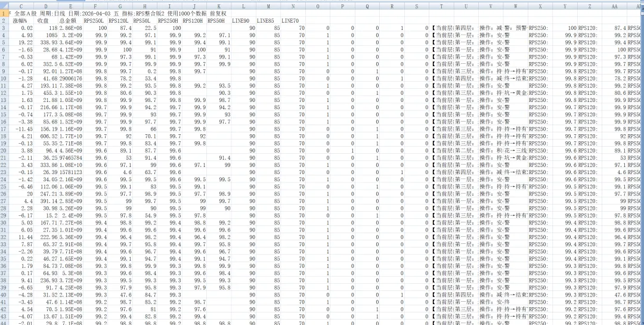
Task: Click the 涨幅% header cell
Action: [x=21, y=21]
